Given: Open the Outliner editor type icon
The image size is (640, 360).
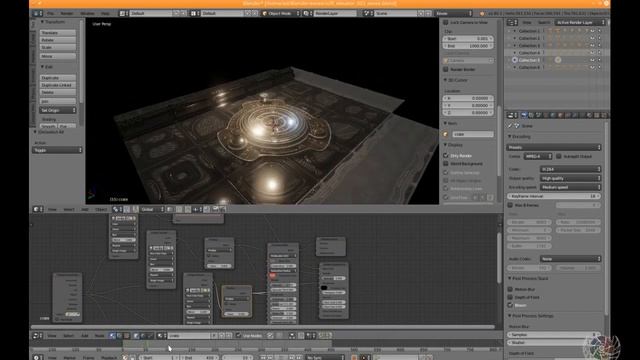Looking at the screenshot, I should coord(511,22).
